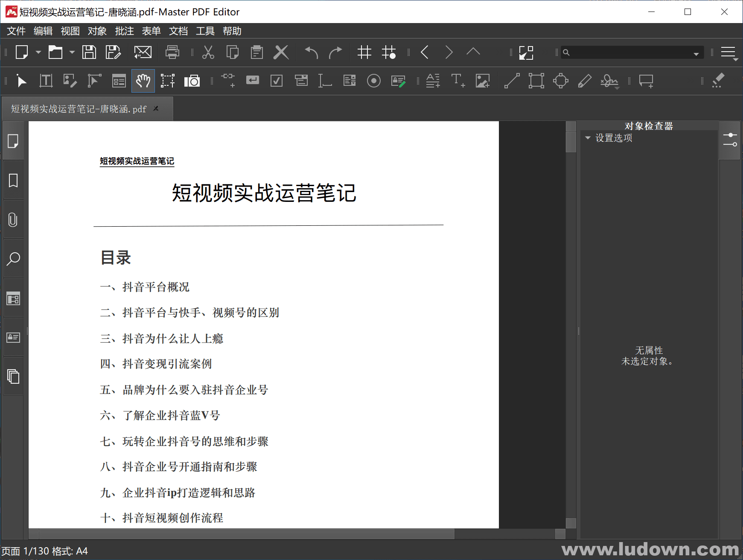Open the Bookmarks panel in the sidebar
This screenshot has width=743, height=560.
[13, 180]
